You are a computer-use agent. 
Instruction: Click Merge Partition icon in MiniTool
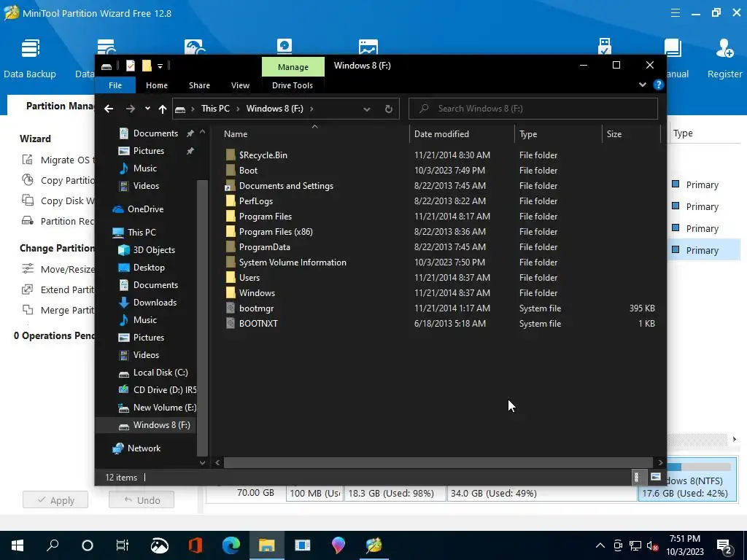tap(28, 310)
